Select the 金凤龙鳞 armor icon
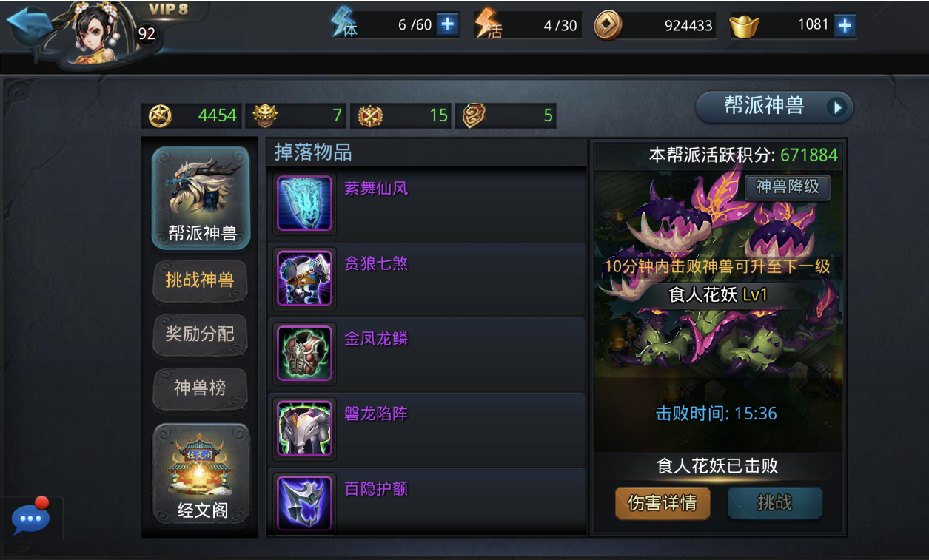 pos(304,354)
